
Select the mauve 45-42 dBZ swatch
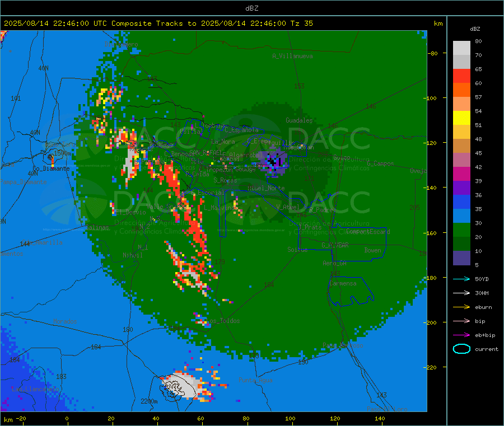click(461, 160)
